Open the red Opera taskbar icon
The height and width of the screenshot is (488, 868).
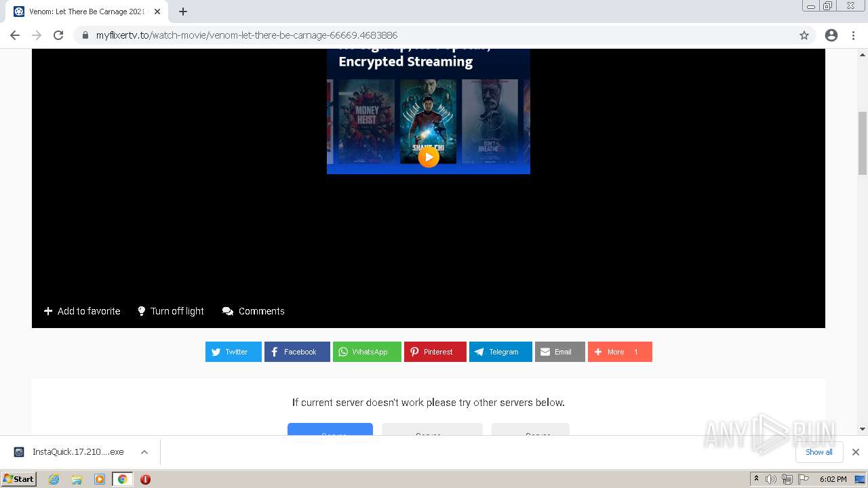tap(145, 479)
